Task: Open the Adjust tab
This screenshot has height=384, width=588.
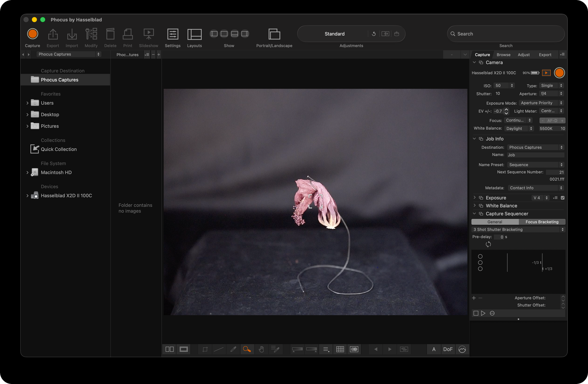Action: pos(524,55)
